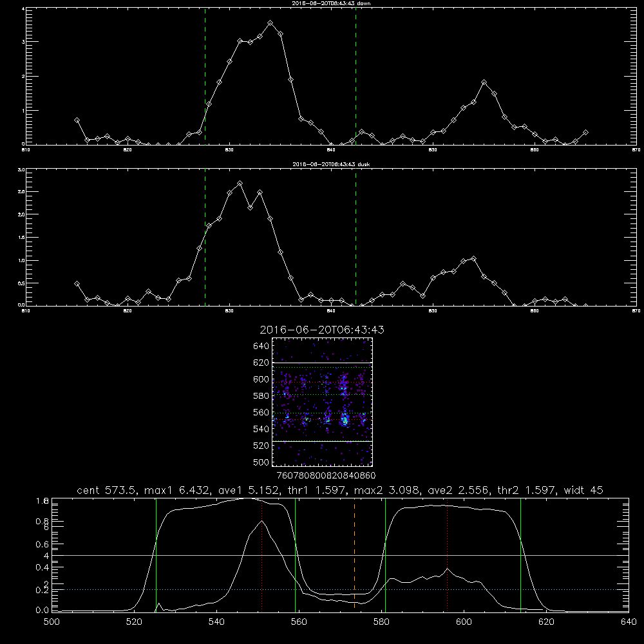This screenshot has width=644, height=644.
Task: Click the x-axis label '580' of bottom plot
Action: click(381, 622)
